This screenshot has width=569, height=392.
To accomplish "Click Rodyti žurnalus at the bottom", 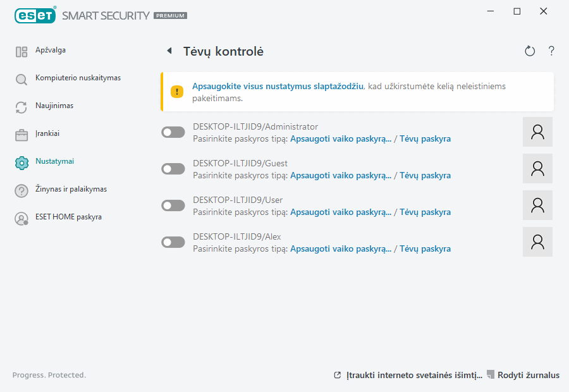I will [528, 376].
